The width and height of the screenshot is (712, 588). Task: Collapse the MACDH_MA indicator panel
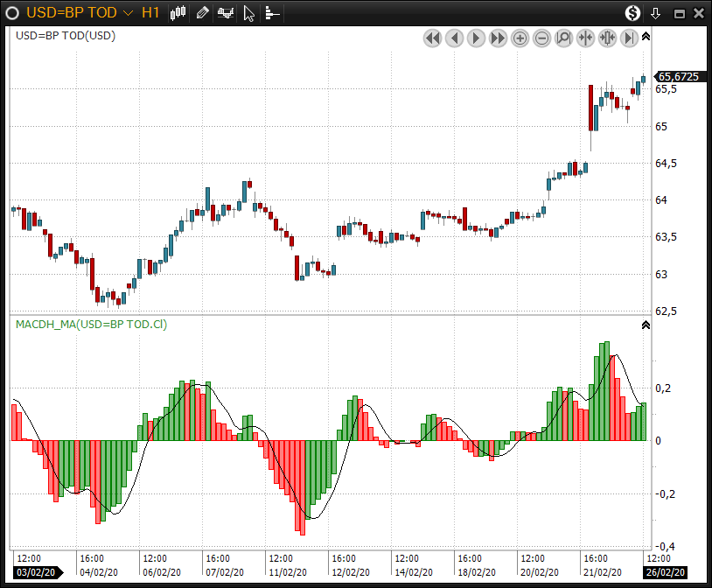tap(646, 325)
